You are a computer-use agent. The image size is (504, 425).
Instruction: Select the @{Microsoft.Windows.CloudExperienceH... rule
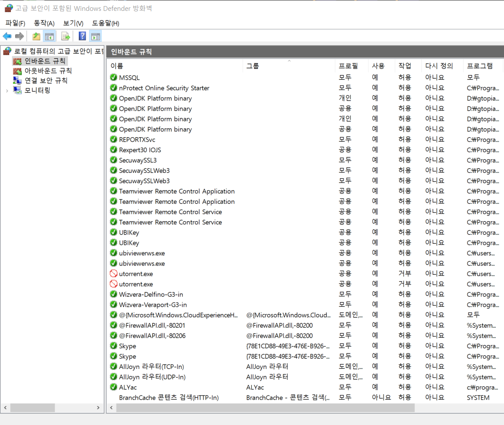(178, 315)
